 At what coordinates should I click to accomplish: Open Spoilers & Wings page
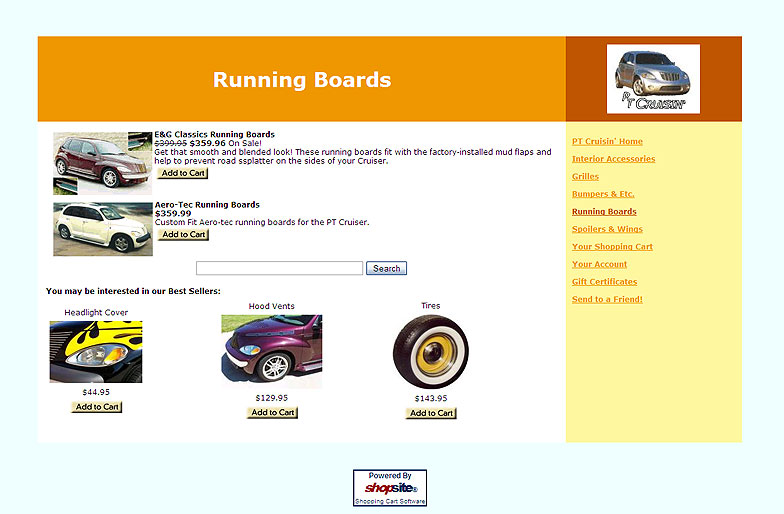pos(607,229)
